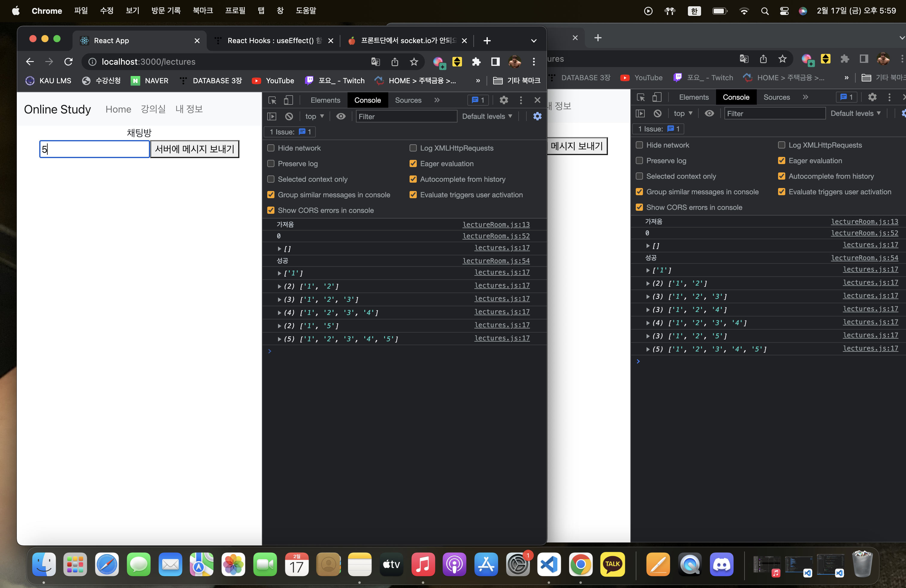Open extensions puzzle icon in front window
This screenshot has width=906, height=588.
tap(476, 62)
